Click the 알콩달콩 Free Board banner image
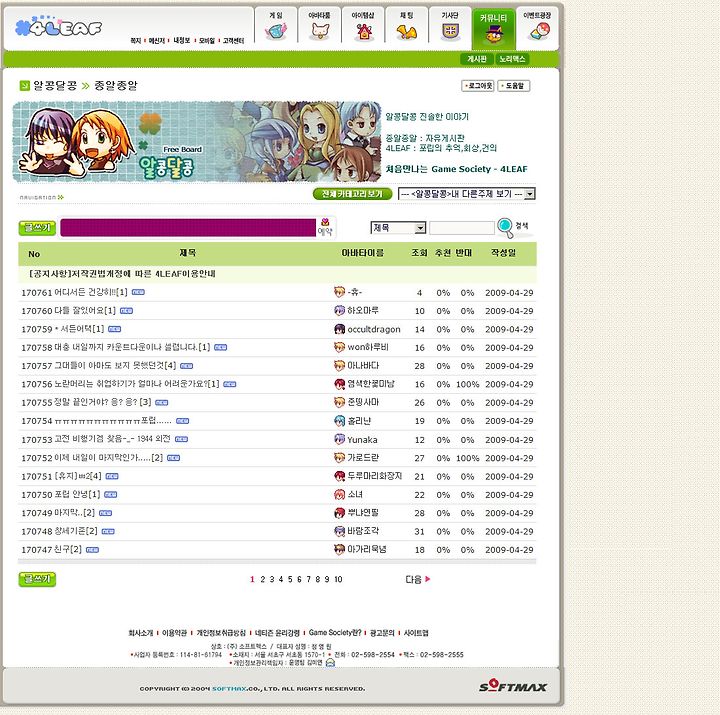The width and height of the screenshot is (720, 715). click(197, 142)
